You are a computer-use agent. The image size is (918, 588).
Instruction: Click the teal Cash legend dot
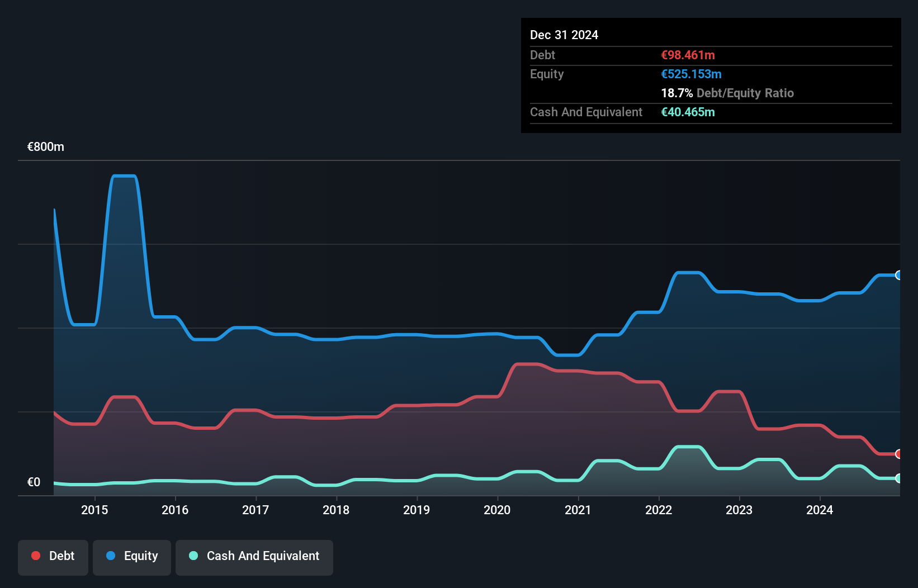193,556
